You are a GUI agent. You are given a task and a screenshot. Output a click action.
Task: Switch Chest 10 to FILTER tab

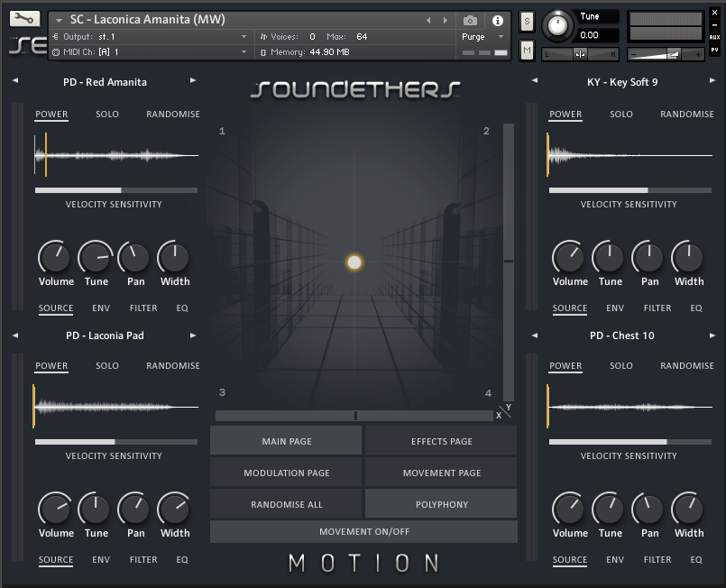pyautogui.click(x=657, y=559)
